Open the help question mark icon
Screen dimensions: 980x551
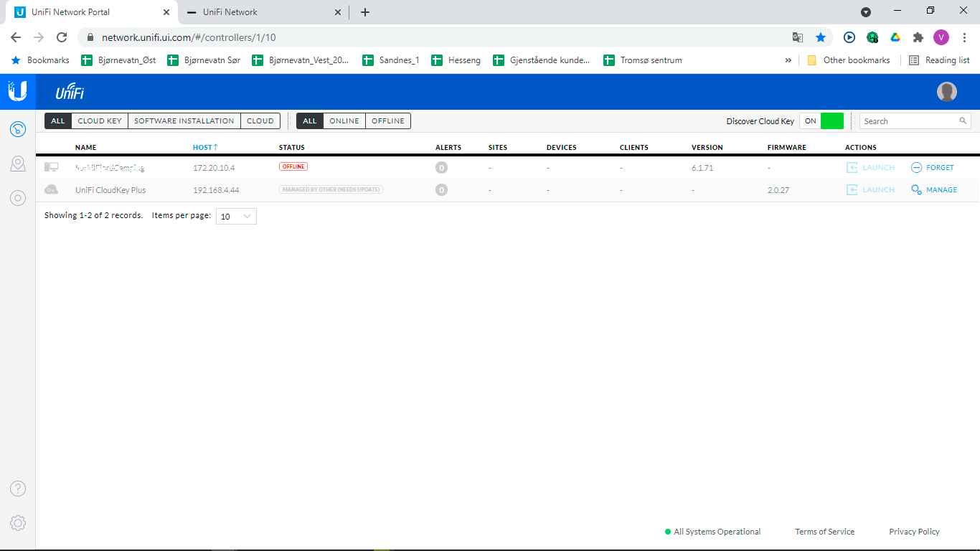point(18,489)
